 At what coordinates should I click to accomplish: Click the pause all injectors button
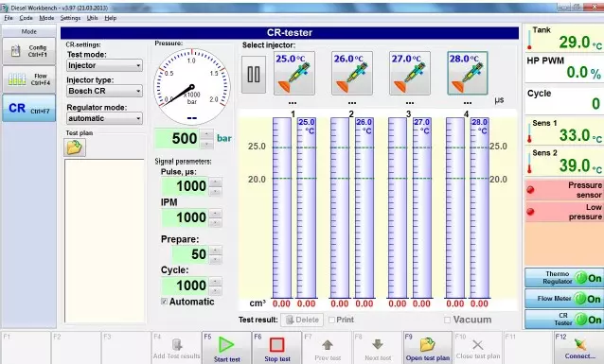point(254,75)
